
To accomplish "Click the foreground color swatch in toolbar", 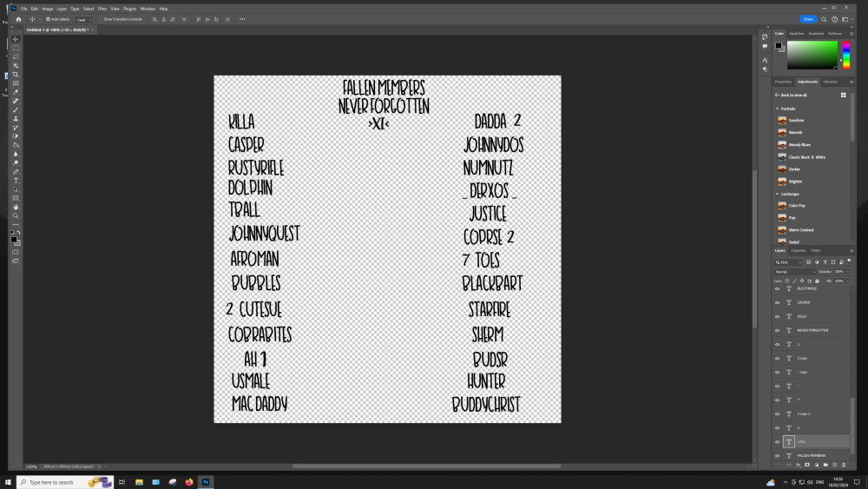I will coord(14,239).
